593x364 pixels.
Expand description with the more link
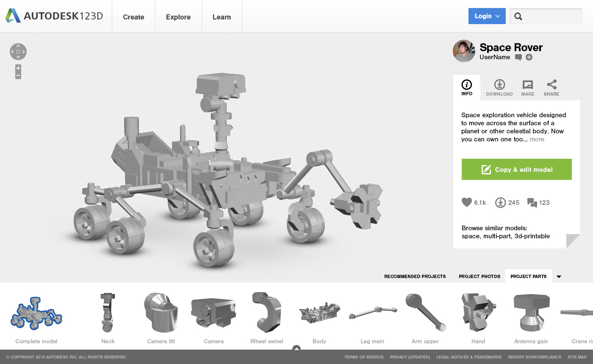click(x=537, y=139)
